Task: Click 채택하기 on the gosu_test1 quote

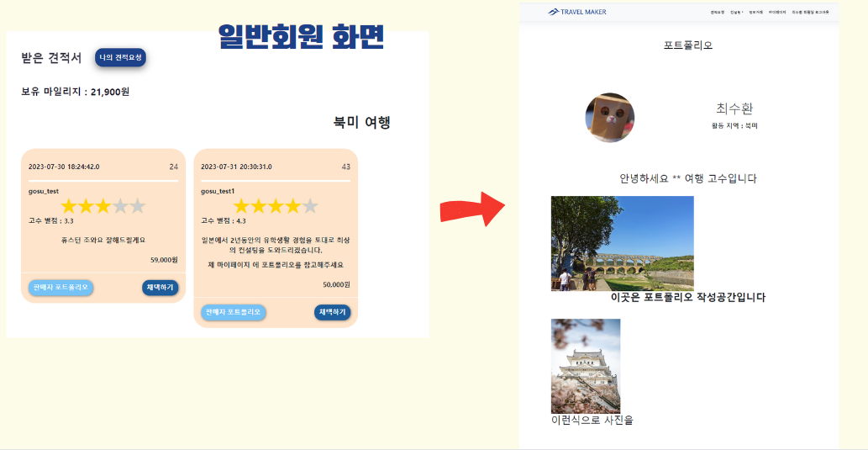Action: [x=332, y=312]
